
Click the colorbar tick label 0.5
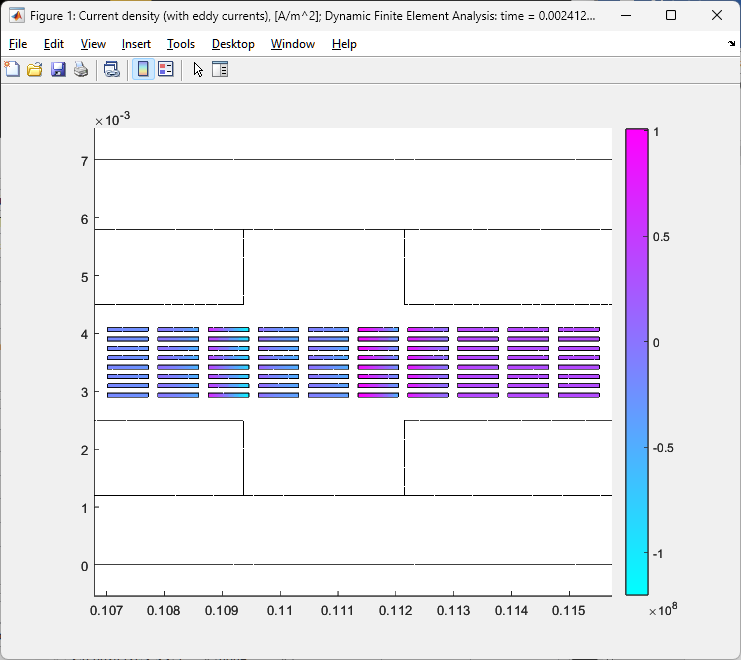pyautogui.click(x=661, y=237)
